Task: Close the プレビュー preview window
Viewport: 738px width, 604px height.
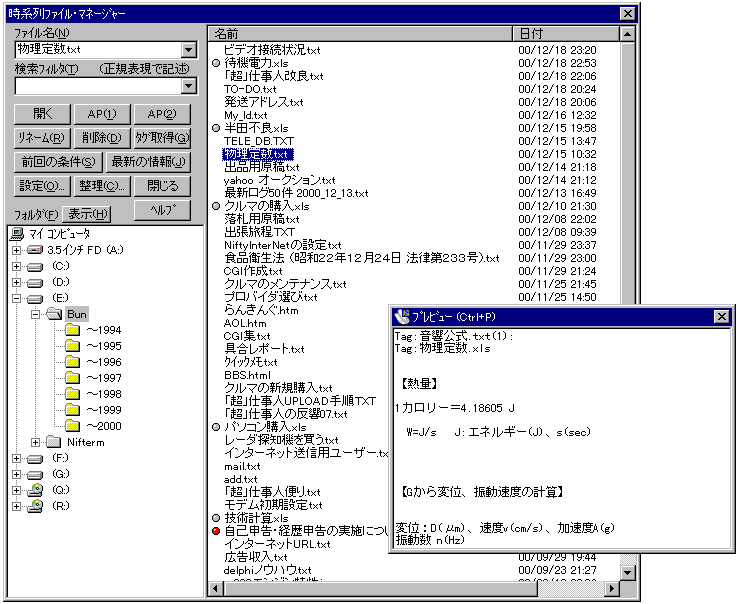Action: (x=722, y=317)
